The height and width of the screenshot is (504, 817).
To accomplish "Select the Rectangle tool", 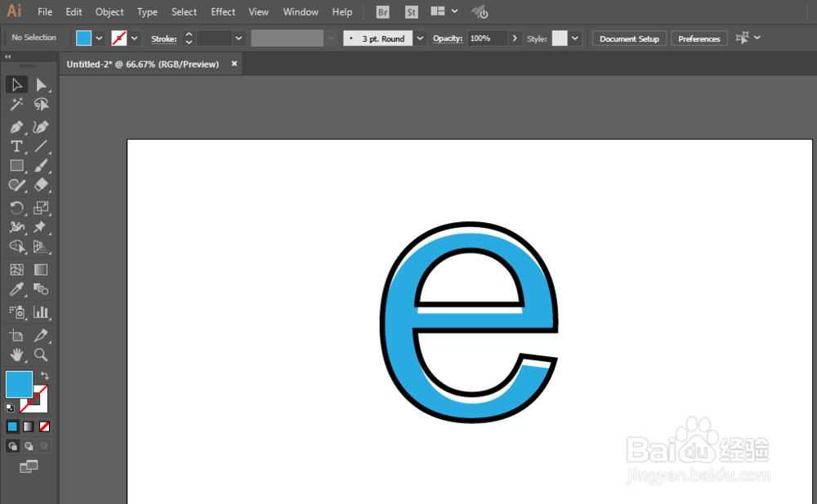I will [16, 166].
